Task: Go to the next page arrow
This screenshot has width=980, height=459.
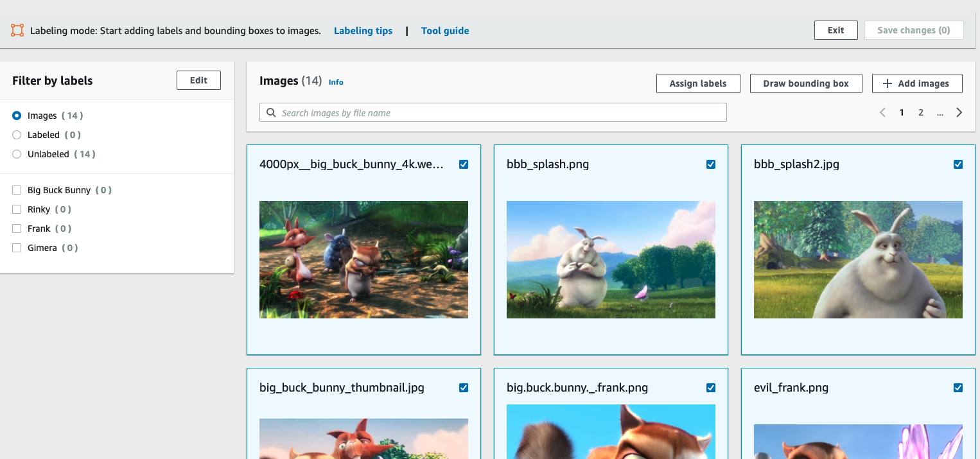Action: pos(959,112)
